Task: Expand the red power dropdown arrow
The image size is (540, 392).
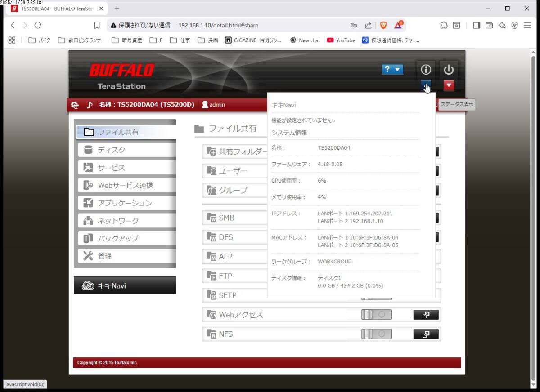Action: (x=449, y=85)
